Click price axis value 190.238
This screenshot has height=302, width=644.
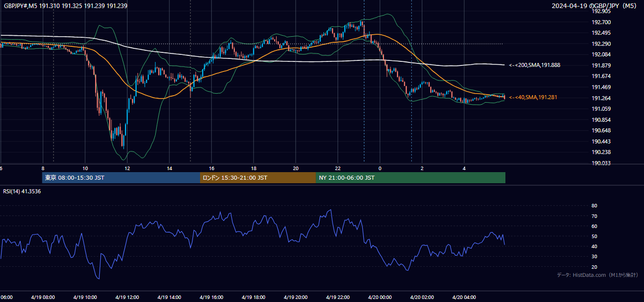pos(601,152)
